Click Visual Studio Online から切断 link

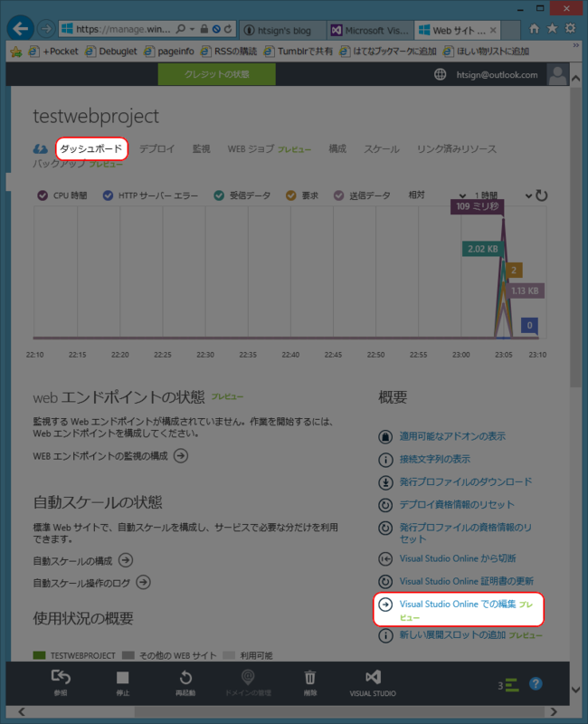coord(458,558)
